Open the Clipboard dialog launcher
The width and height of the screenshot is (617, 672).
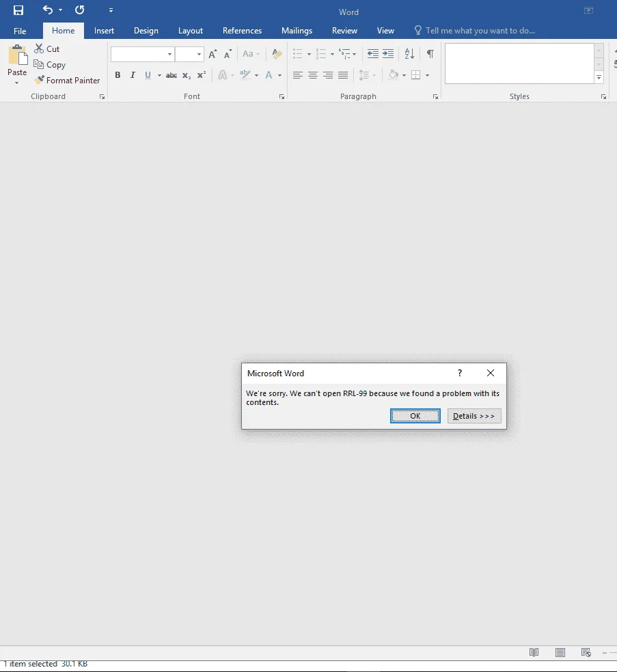pos(102,97)
